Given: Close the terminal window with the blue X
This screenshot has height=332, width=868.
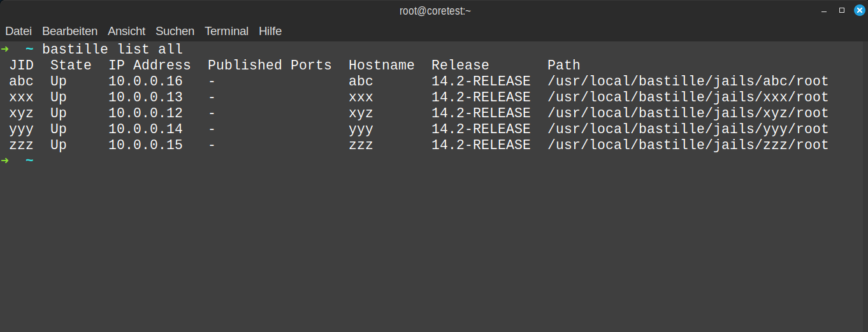Looking at the screenshot, I should pos(860,10).
